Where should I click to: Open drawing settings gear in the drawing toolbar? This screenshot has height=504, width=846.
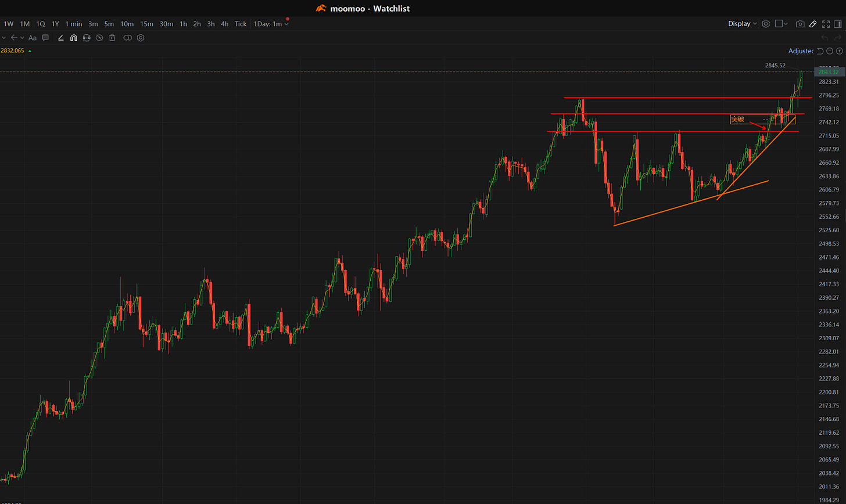point(141,38)
